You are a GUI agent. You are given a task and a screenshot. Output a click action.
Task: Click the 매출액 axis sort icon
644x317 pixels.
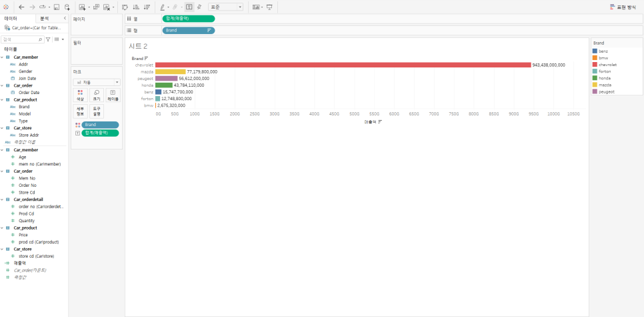click(x=380, y=121)
